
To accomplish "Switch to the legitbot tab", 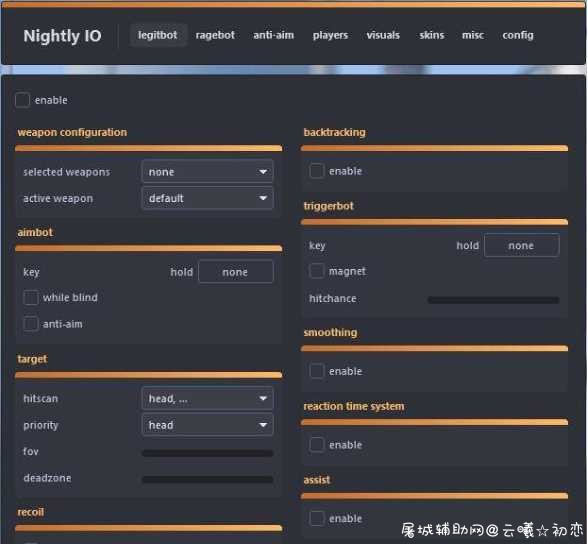I will coord(158,35).
